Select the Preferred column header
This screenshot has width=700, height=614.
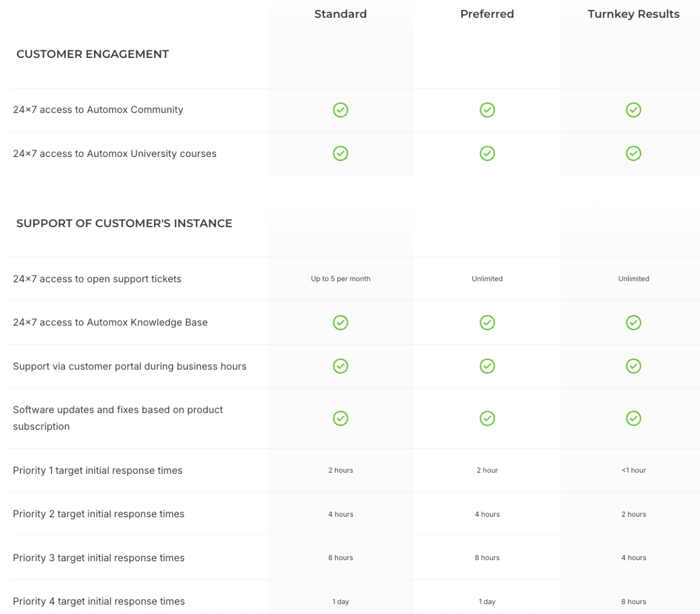[487, 14]
